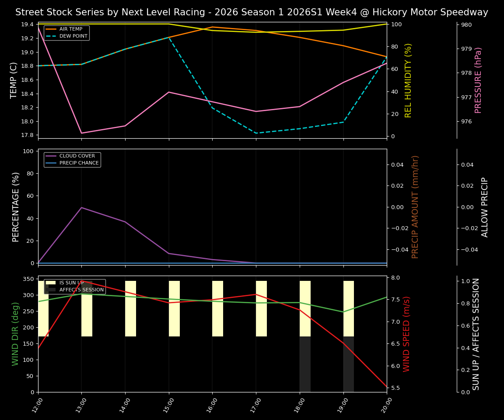Click the yellow IS SUN UP swatch

pyautogui.click(x=50, y=283)
